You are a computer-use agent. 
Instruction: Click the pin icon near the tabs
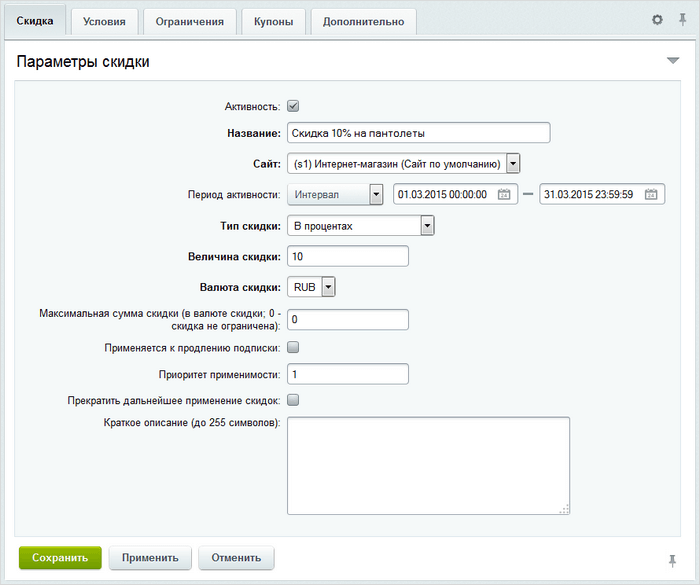point(682,20)
